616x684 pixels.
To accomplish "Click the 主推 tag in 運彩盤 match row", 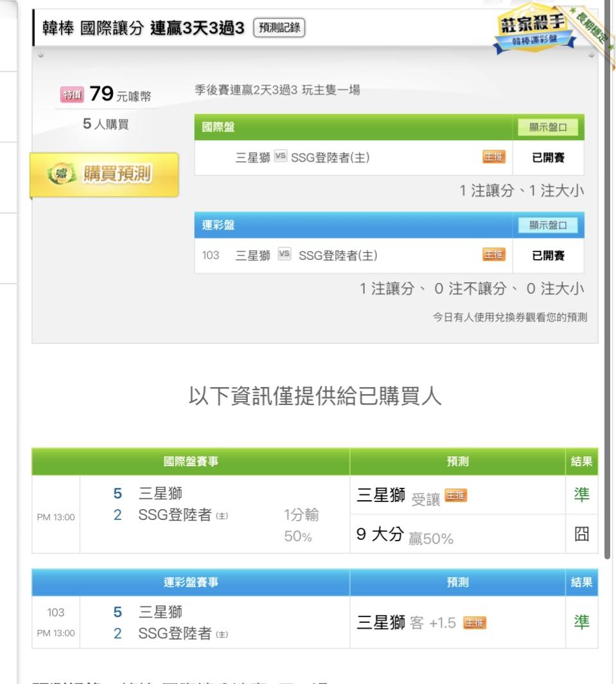I will (x=493, y=255).
